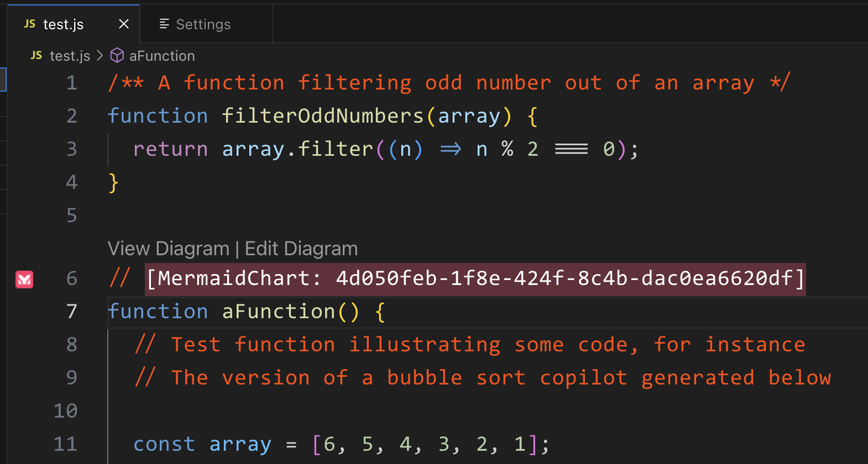Click line number 1 in the gutter
This screenshot has width=868, height=464.
[x=71, y=83]
